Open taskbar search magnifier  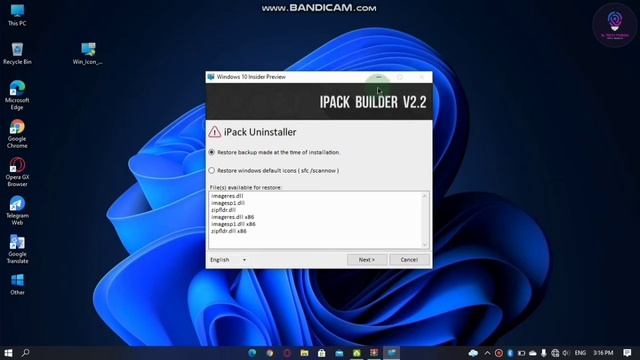(25, 353)
